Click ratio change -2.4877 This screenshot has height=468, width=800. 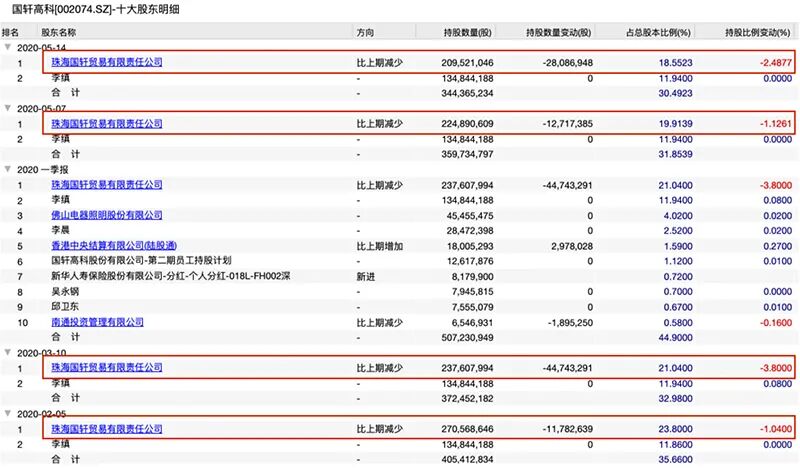[776, 63]
